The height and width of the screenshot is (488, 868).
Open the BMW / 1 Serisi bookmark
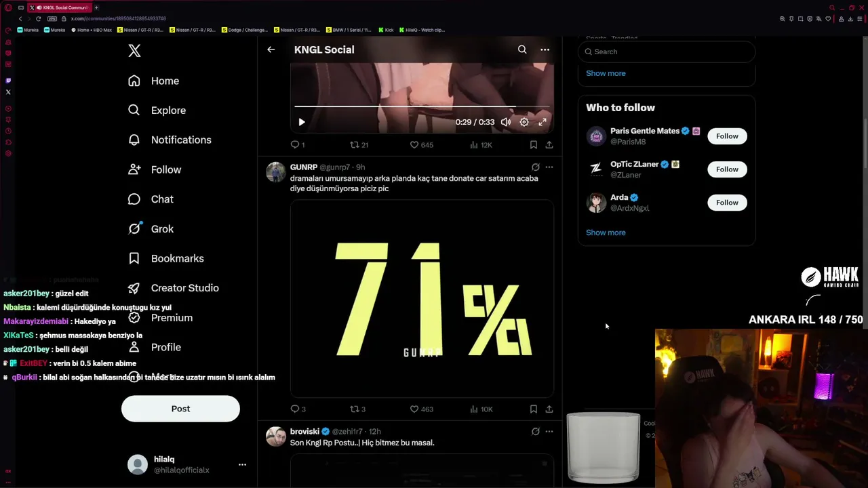point(349,30)
